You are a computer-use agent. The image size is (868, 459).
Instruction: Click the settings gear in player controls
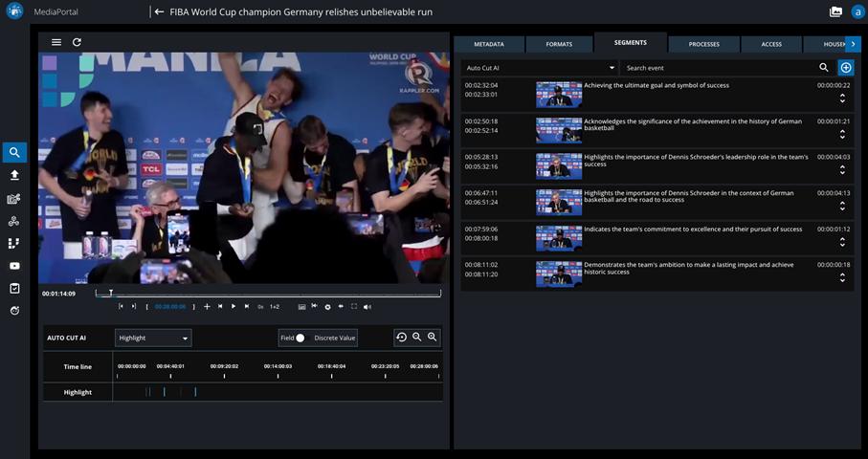tap(327, 307)
